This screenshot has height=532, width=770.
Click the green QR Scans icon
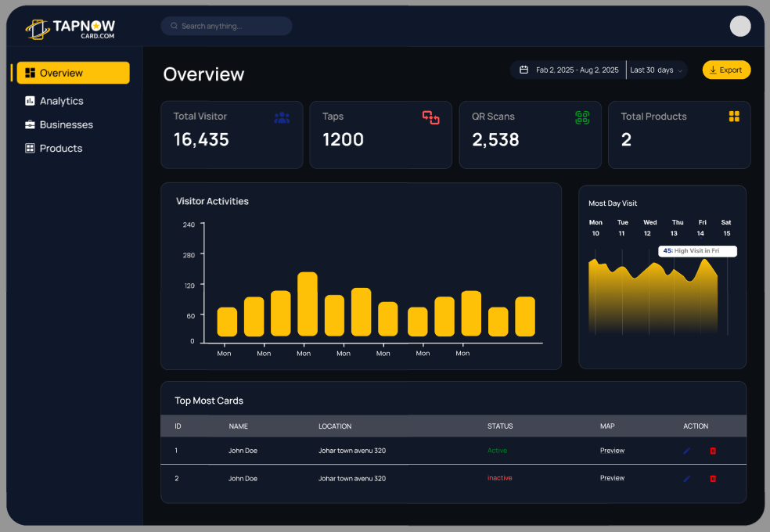pos(581,117)
